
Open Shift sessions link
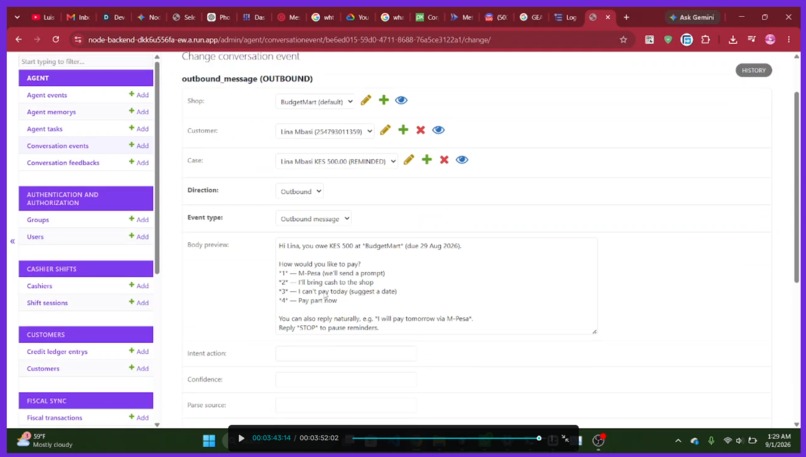(x=47, y=303)
